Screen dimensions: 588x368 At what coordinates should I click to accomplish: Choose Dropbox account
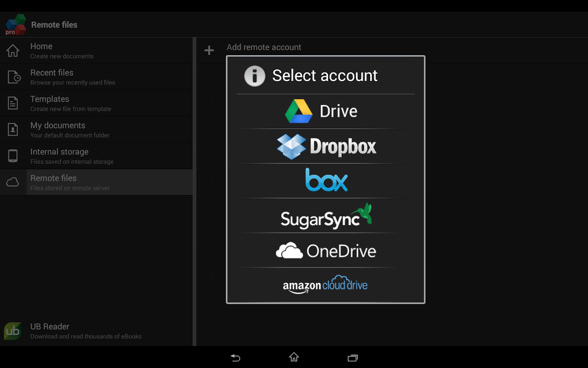[325, 146]
